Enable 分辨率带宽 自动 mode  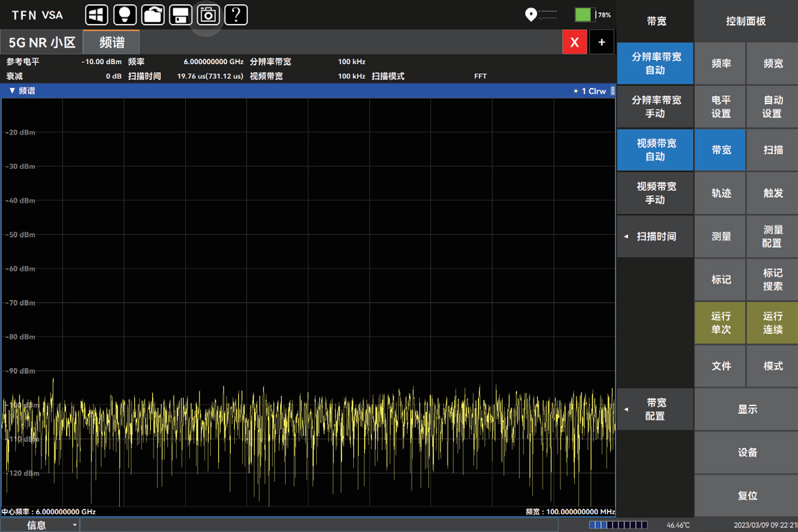pos(655,63)
